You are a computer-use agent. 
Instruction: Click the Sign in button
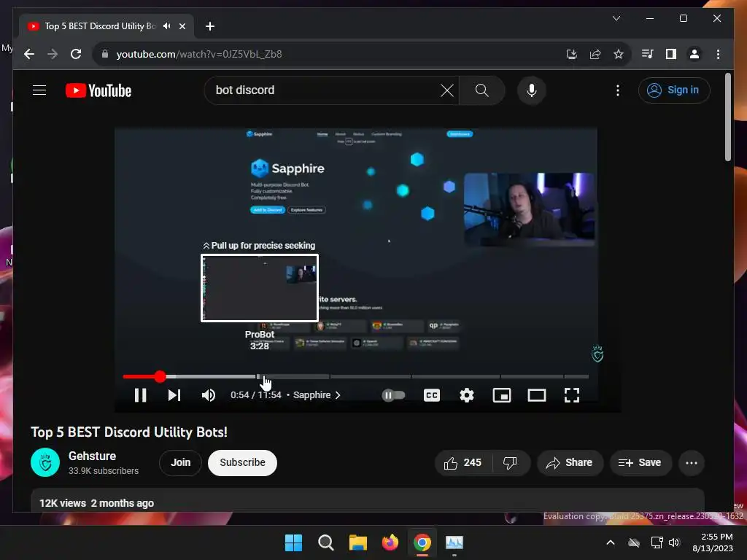(x=674, y=90)
